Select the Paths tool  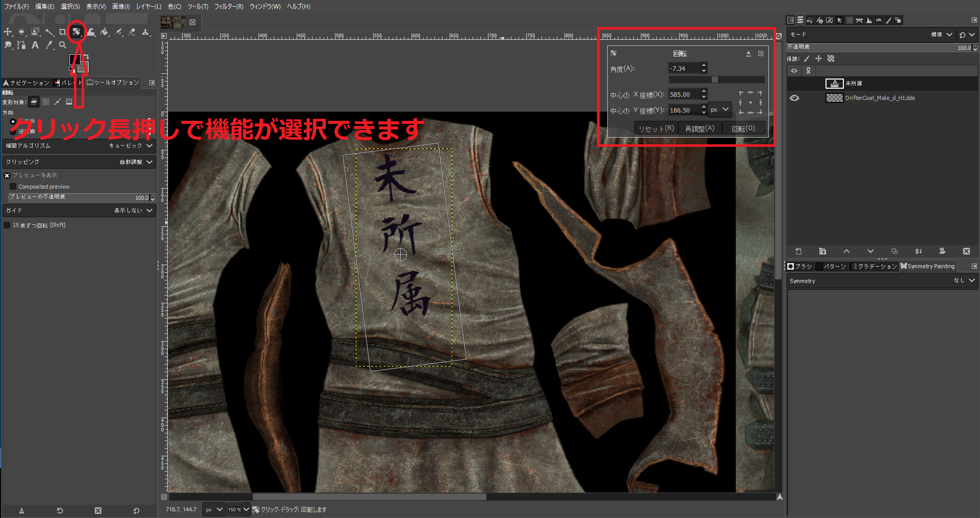(x=21, y=45)
